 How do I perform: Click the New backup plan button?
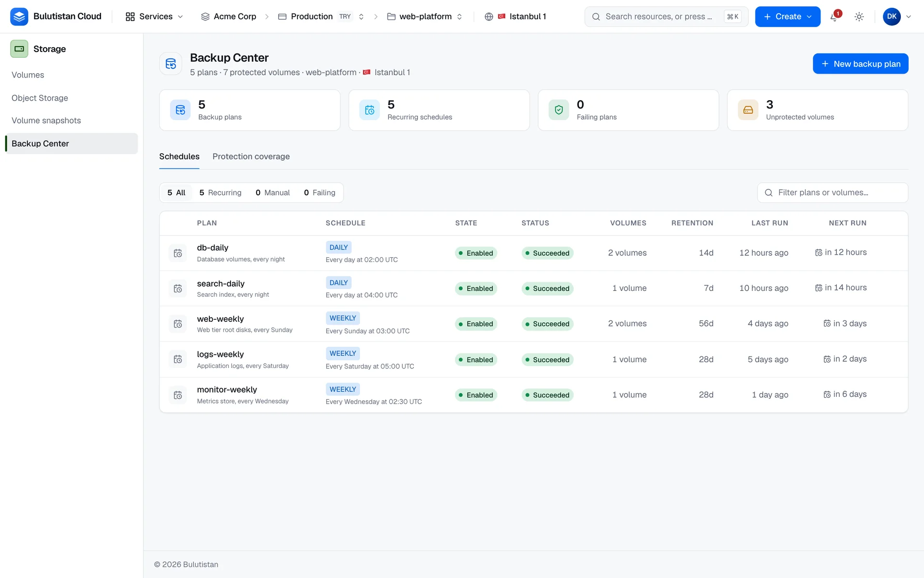[x=860, y=64]
